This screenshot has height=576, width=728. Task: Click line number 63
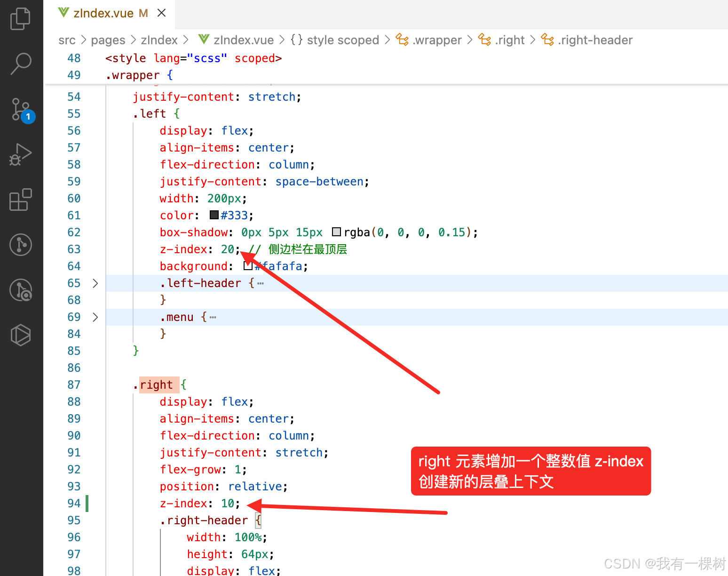(74, 249)
